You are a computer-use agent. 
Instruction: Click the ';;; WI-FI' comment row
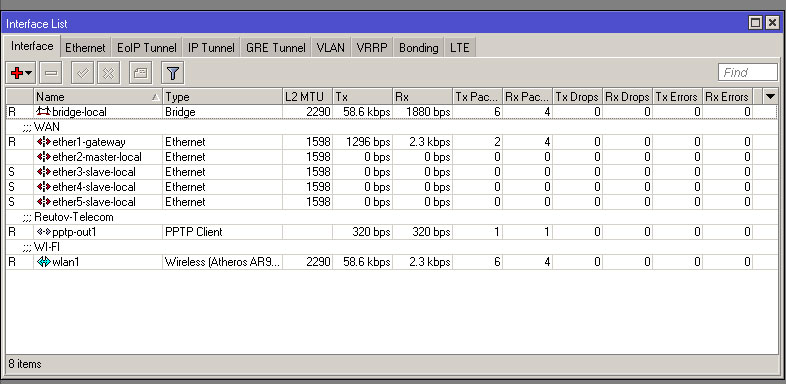tap(391, 247)
